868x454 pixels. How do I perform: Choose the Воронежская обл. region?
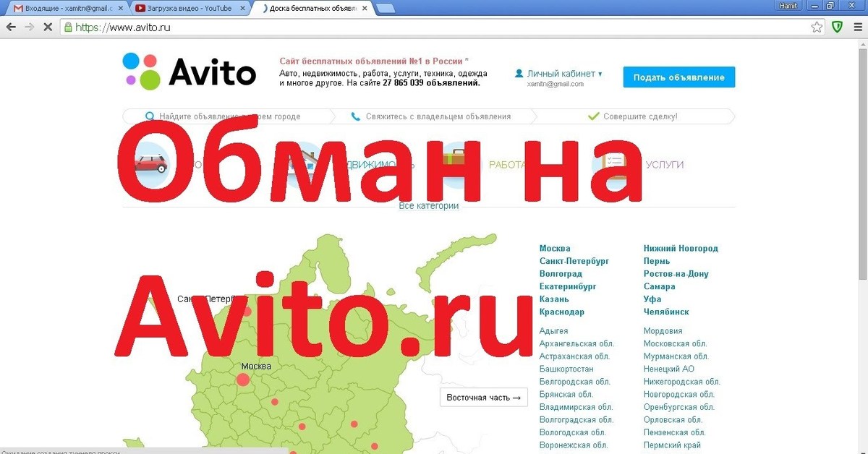coord(574,445)
